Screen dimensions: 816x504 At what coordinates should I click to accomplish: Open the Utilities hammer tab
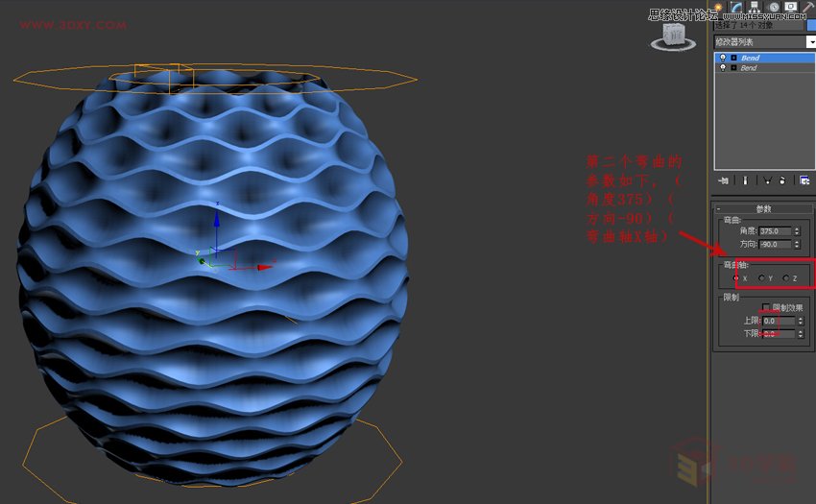[808, 7]
